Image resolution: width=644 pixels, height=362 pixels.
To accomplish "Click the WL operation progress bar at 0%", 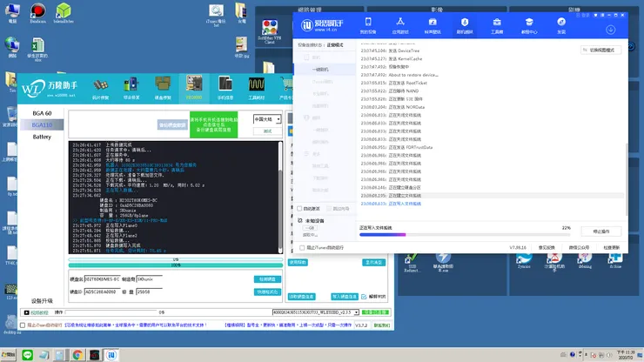I will coord(111,312).
